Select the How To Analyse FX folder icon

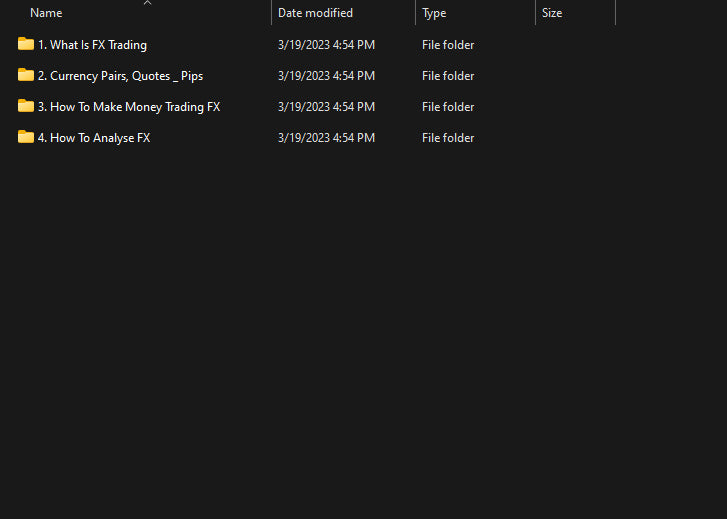pos(26,137)
